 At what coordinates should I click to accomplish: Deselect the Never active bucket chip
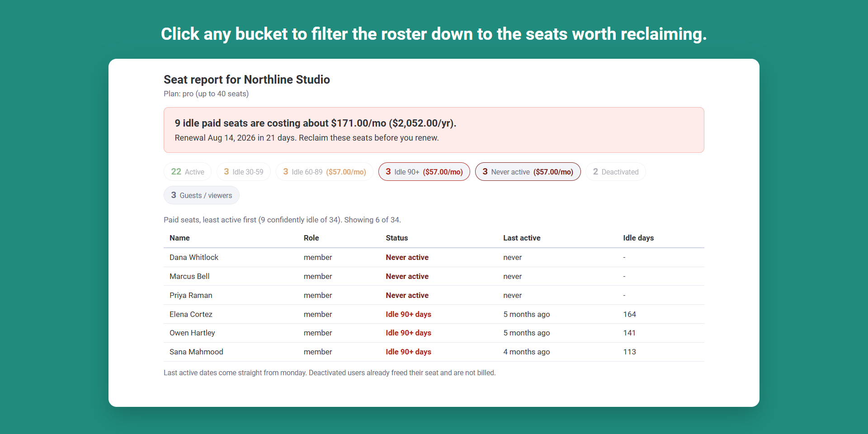click(528, 172)
